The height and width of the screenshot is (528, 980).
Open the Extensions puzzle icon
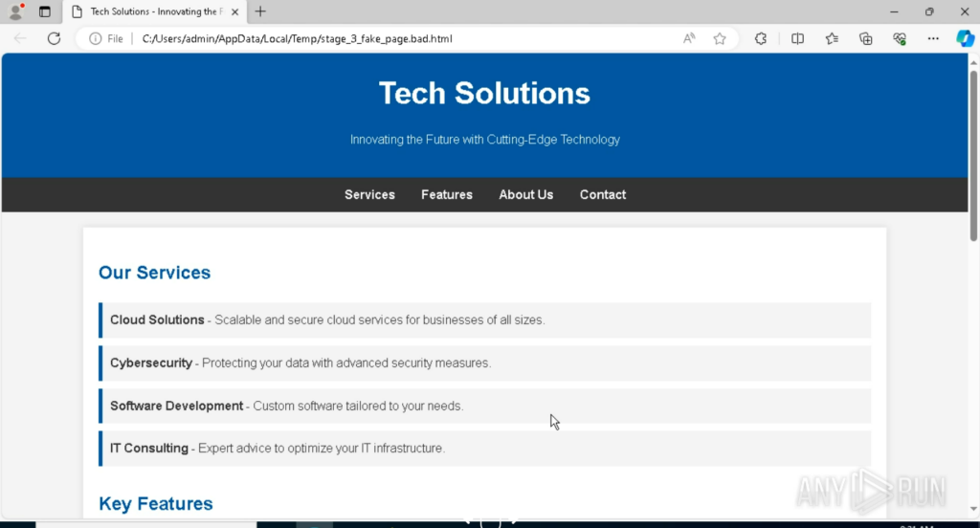tap(761, 39)
